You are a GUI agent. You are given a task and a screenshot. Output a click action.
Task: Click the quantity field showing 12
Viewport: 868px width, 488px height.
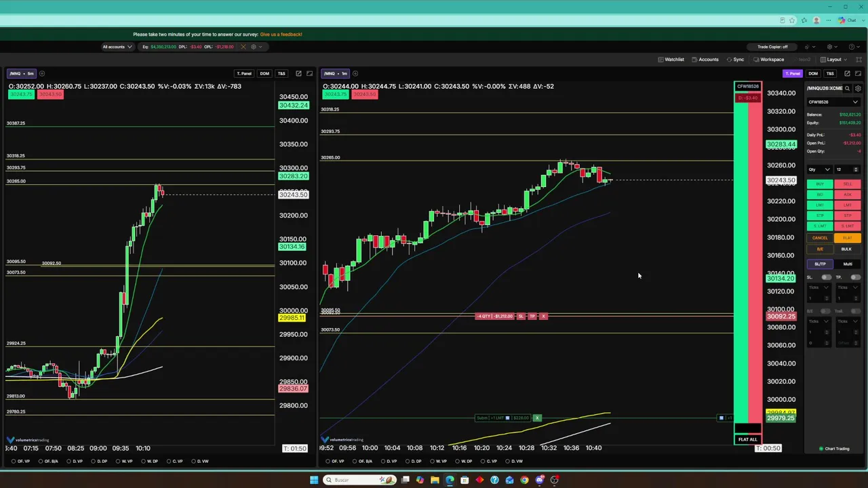848,169
